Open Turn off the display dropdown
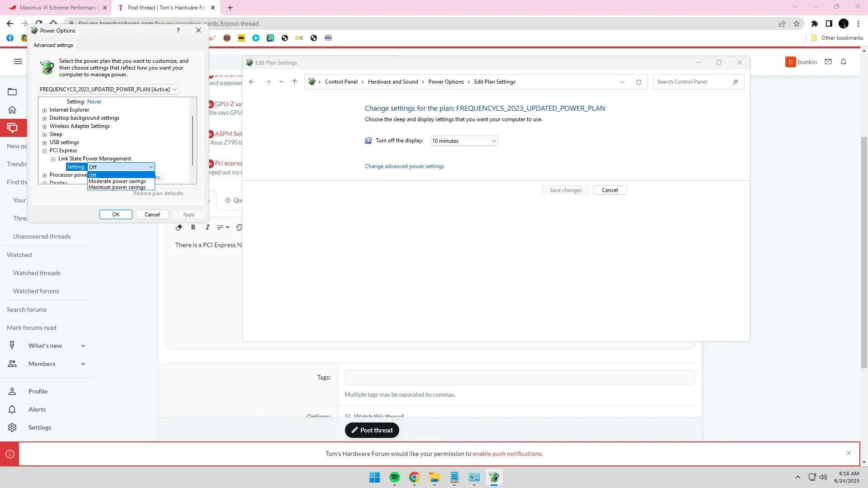 click(x=464, y=141)
